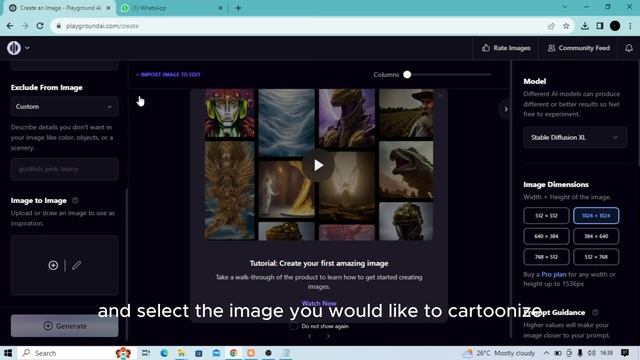Screen dimensions: 640x360
Task: Open the Image to Image help icon
Action: [x=75, y=200]
